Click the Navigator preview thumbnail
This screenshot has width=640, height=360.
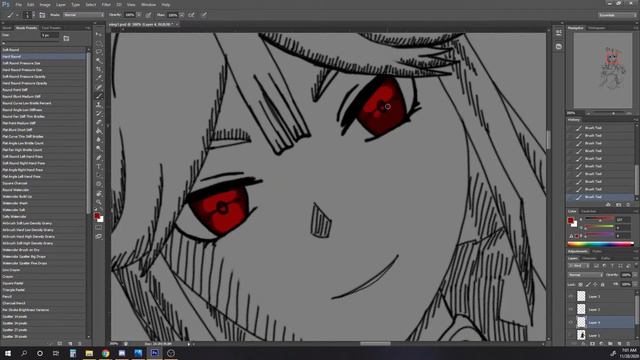pyautogui.click(x=603, y=70)
